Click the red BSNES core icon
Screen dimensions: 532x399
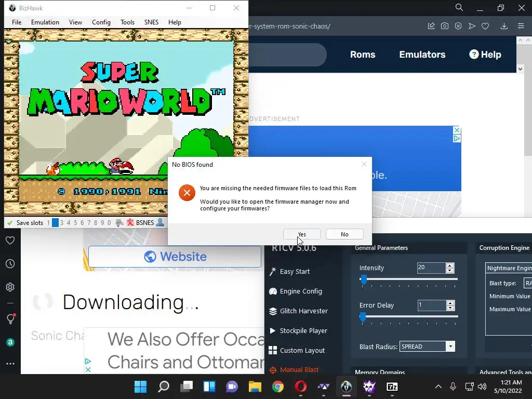130,223
